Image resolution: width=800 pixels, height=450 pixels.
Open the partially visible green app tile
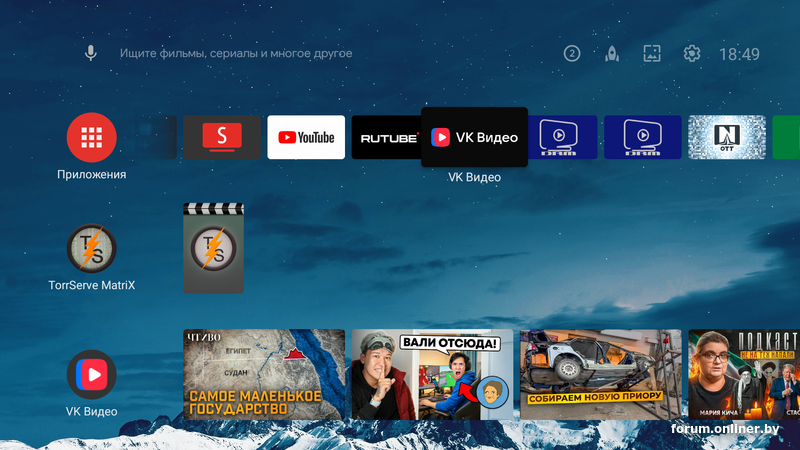(786, 137)
